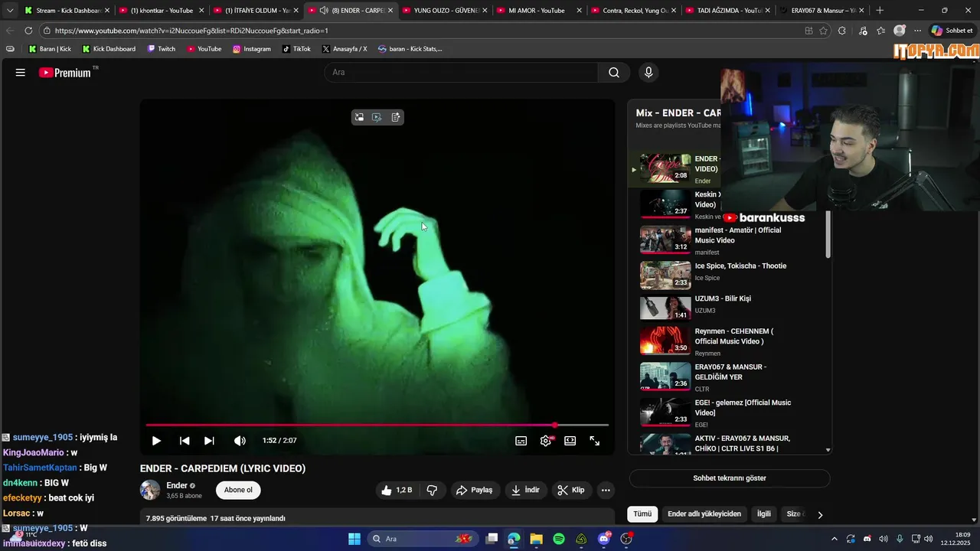The height and width of the screenshot is (551, 980).
Task: Click Abone ol subscribe button
Action: point(238,490)
